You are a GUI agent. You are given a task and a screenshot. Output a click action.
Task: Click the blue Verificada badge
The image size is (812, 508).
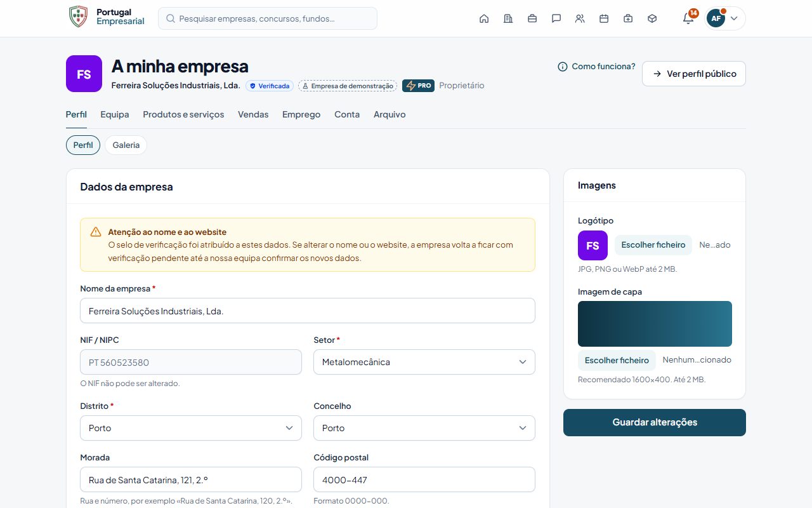(270, 86)
